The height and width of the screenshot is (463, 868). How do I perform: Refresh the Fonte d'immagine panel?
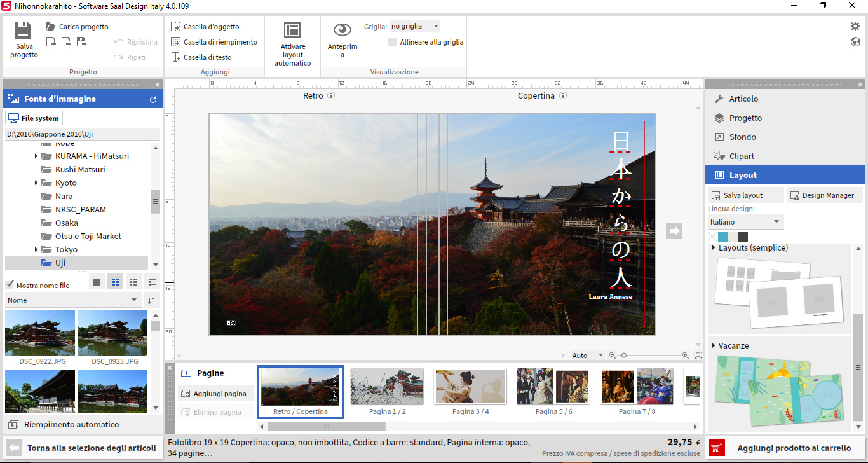(153, 99)
